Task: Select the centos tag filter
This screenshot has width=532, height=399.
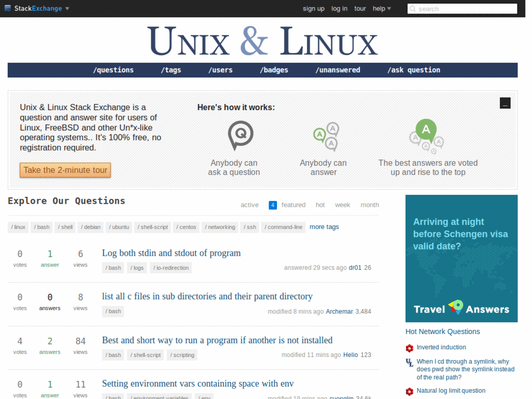Action: click(186, 227)
